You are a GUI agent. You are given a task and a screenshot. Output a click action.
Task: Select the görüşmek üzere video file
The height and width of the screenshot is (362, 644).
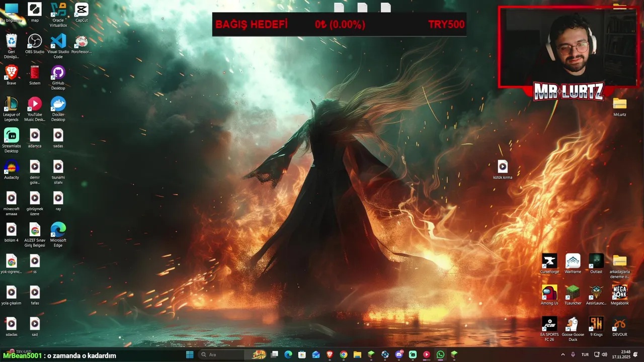click(35, 203)
